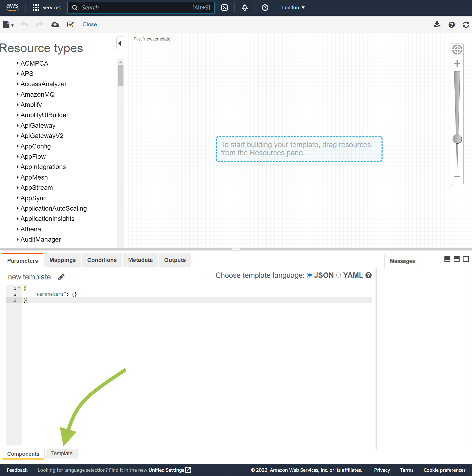Collapse the Resource types pane arrow

click(x=120, y=43)
